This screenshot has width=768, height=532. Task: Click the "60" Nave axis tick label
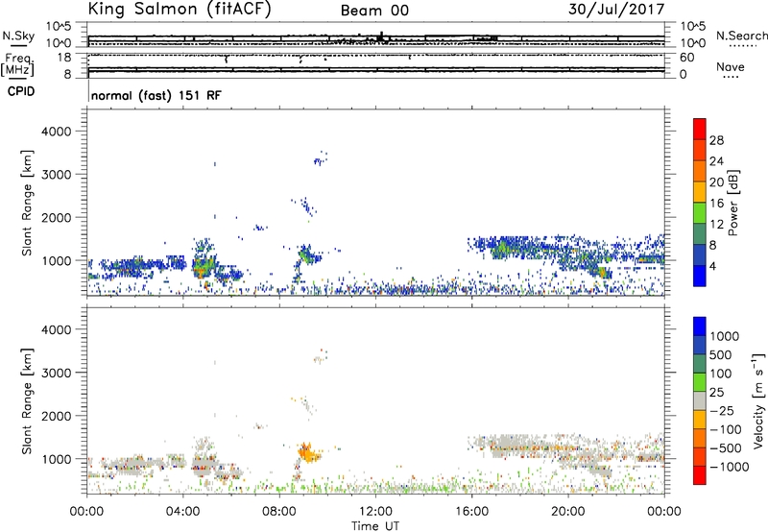(x=686, y=58)
